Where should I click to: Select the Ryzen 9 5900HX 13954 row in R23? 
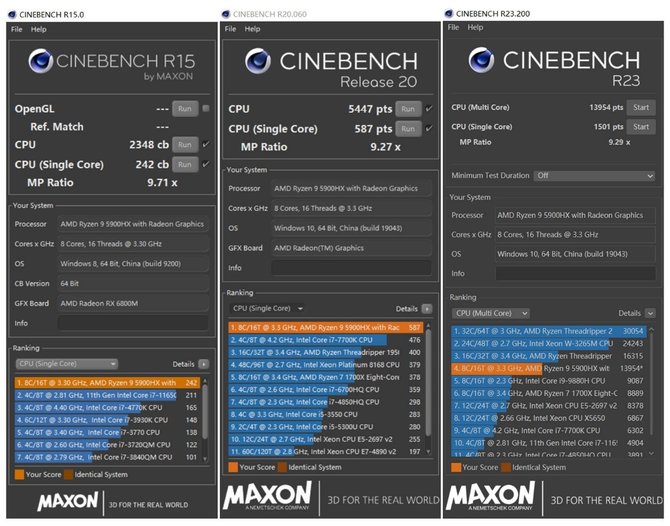coord(549,368)
